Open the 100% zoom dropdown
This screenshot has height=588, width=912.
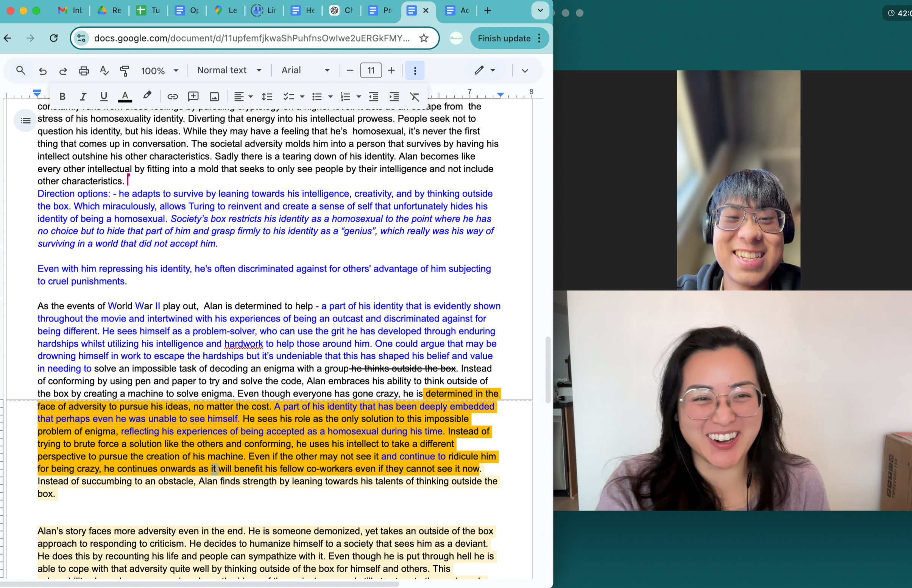(159, 71)
